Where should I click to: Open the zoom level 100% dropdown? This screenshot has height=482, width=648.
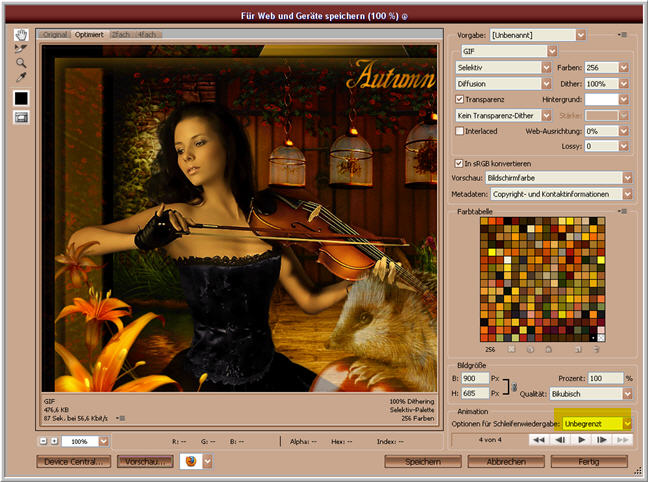(104, 441)
